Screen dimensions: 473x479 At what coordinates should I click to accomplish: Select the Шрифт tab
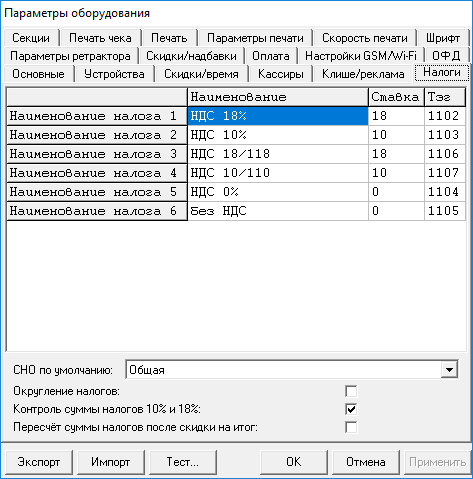pos(443,38)
